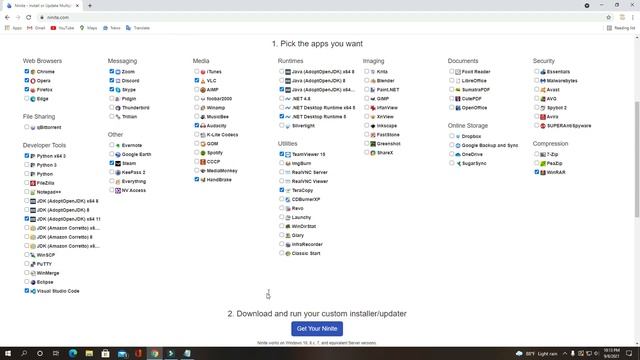640x360 pixels.
Task: Check the 7-Zip checkbox
Action: tap(537, 154)
